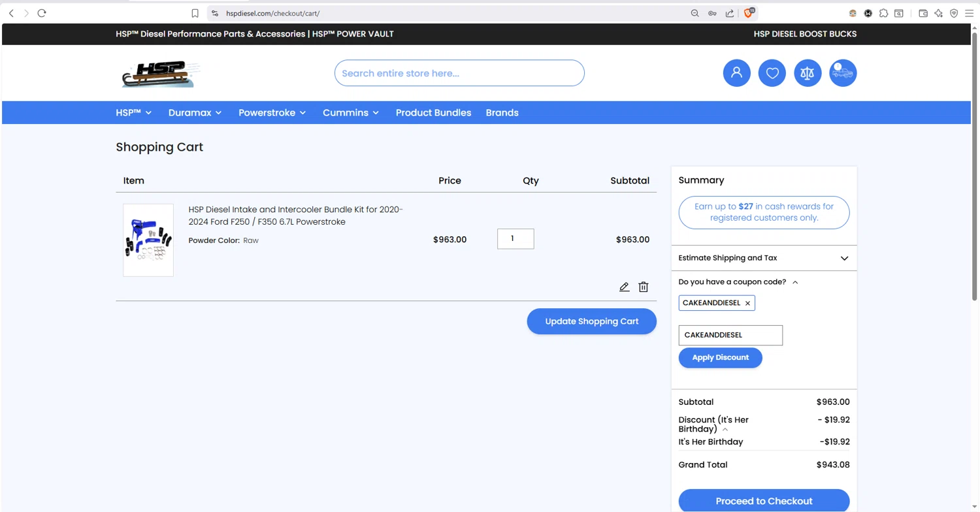Click the browser forward arrow
The height and width of the screenshot is (512, 980).
pyautogui.click(x=26, y=13)
